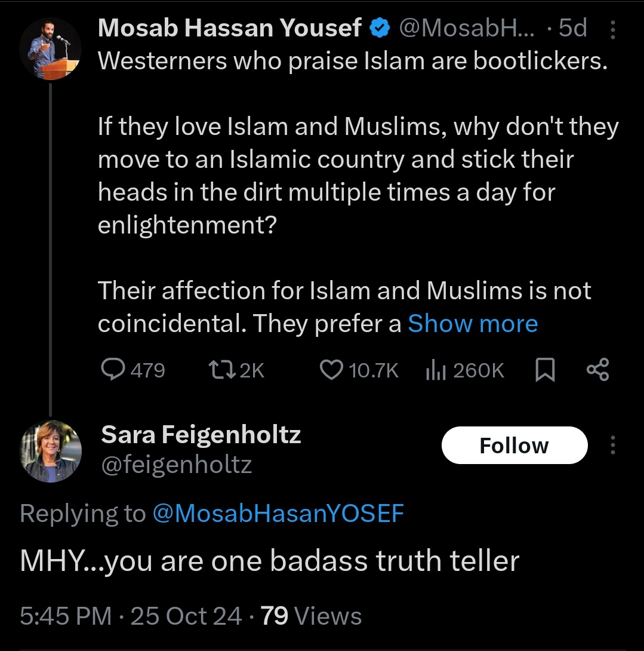
Task: Click the Sara Feigenholtz display name
Action: pos(201,434)
